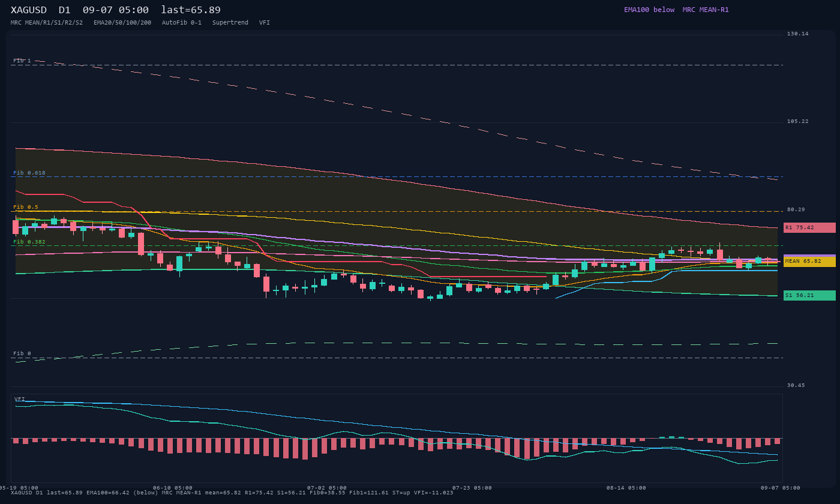This screenshot has width=840, height=504.
Task: Click the 08-14 05:00 date axis label
Action: [626, 488]
